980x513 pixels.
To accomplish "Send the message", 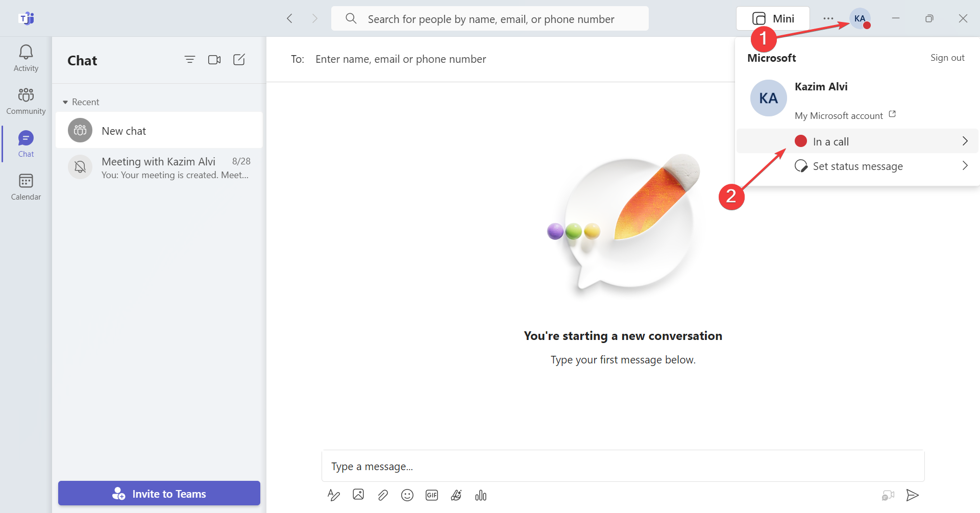I will pyautogui.click(x=912, y=495).
